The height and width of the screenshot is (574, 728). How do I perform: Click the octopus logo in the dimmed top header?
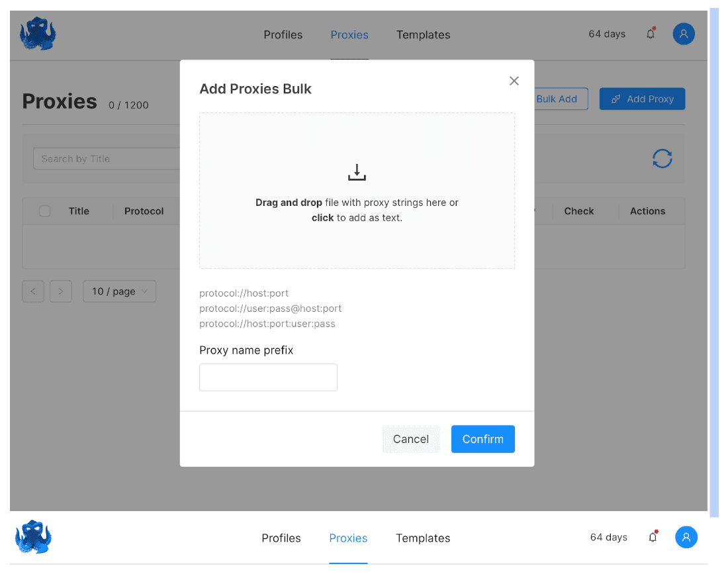[x=38, y=34]
